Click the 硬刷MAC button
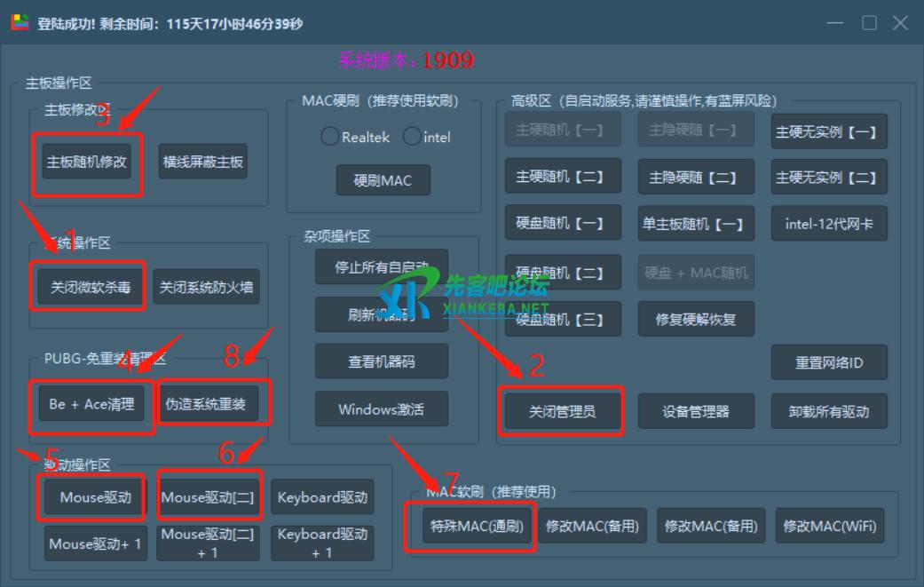The image size is (924, 587). click(383, 179)
